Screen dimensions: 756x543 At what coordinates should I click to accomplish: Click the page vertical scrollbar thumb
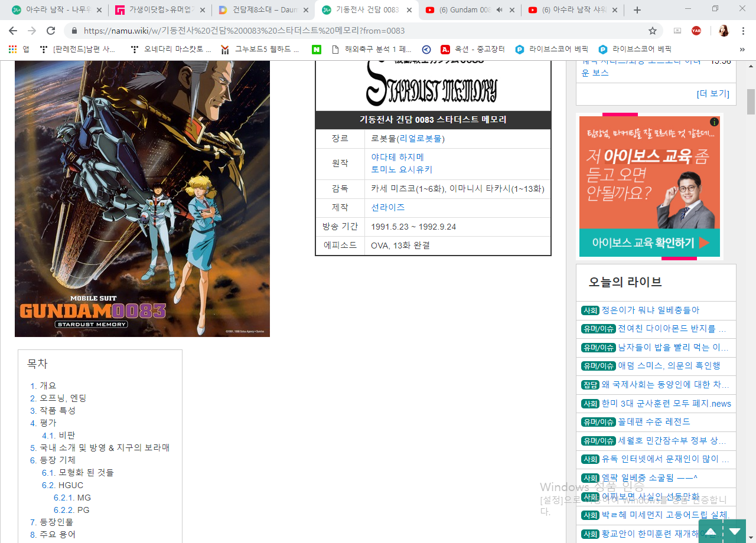click(x=751, y=102)
